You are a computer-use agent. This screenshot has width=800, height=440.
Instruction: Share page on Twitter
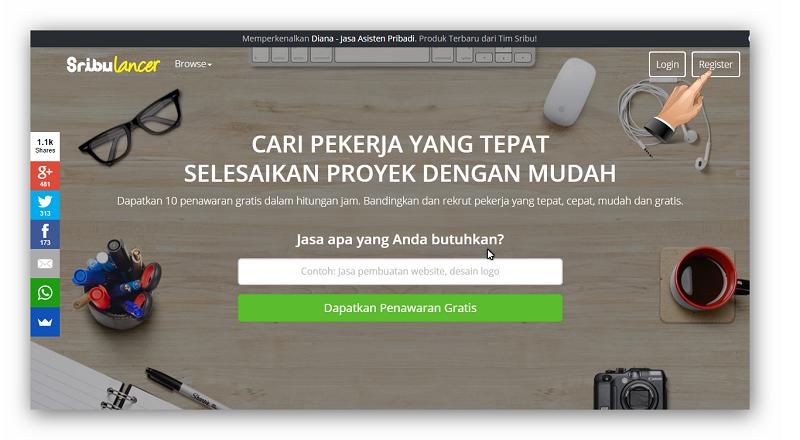(x=45, y=205)
